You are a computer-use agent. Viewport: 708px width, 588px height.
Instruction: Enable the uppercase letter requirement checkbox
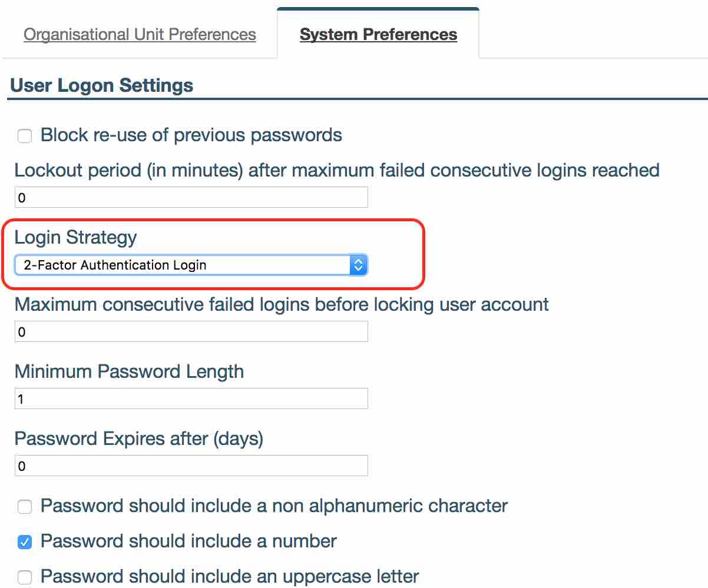(x=25, y=577)
